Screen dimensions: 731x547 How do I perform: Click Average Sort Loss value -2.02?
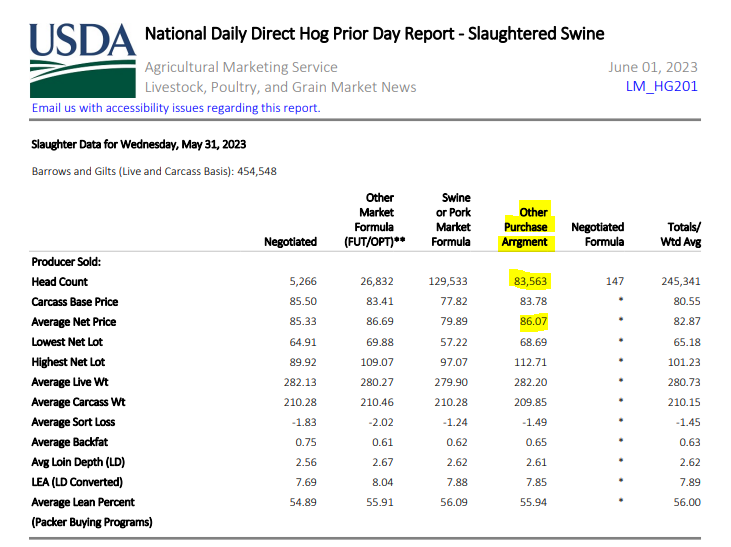coord(381,422)
